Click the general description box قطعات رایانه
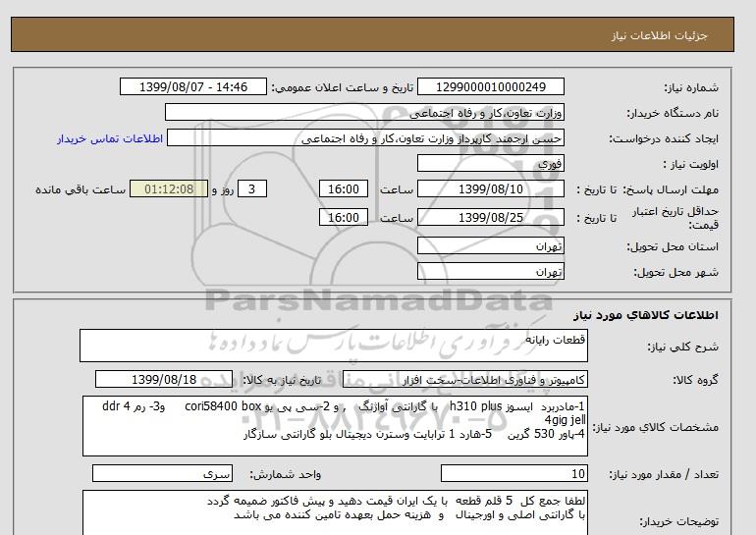756x535 pixels. [x=334, y=346]
